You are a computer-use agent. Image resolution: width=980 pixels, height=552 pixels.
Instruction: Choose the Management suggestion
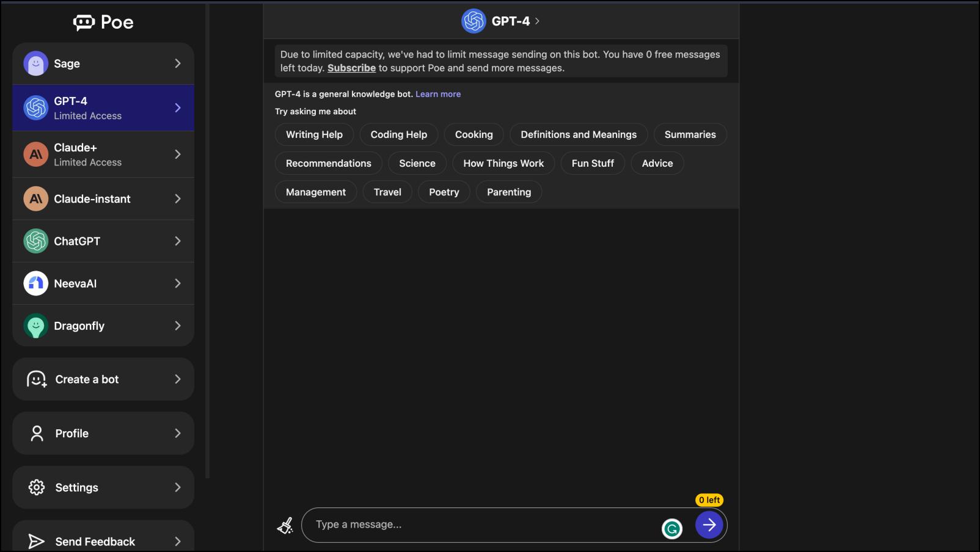pos(316,192)
